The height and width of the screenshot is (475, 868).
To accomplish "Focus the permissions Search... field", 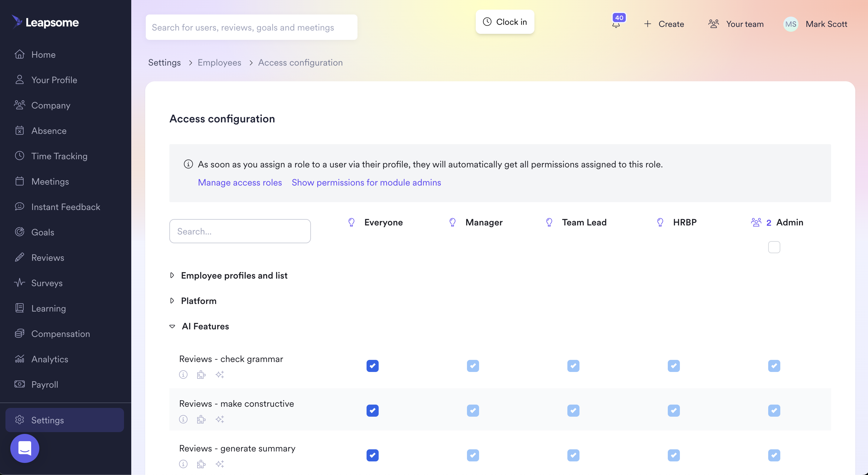I will [240, 231].
